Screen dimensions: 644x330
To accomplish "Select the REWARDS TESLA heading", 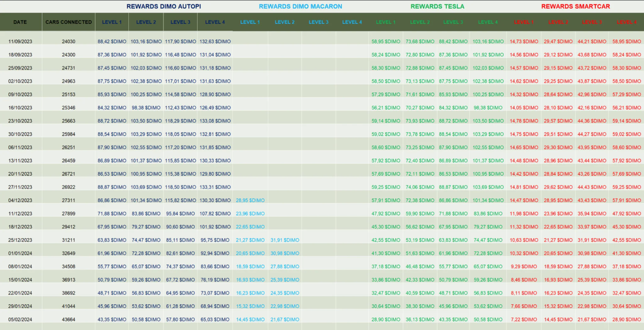I will click(x=437, y=7).
